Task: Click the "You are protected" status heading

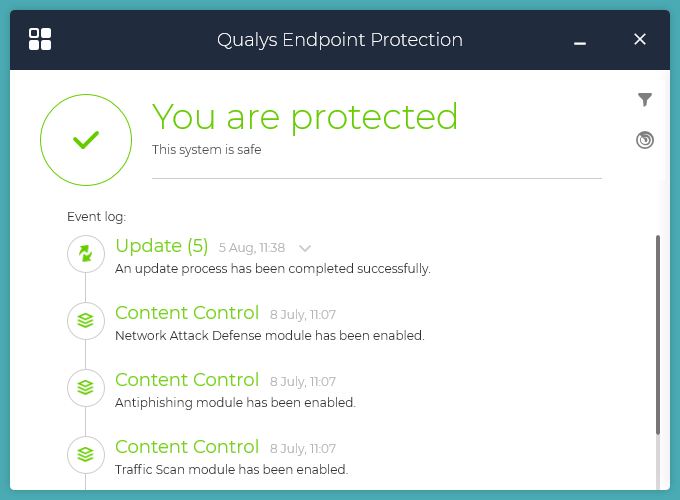Action: (305, 117)
